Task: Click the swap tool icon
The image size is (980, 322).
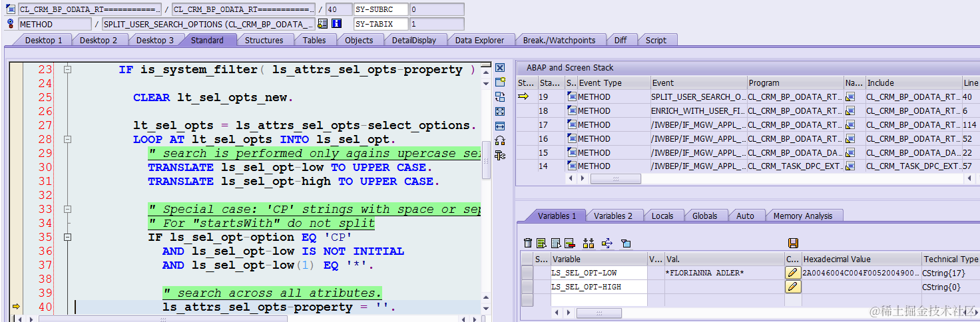Action: click(x=500, y=97)
